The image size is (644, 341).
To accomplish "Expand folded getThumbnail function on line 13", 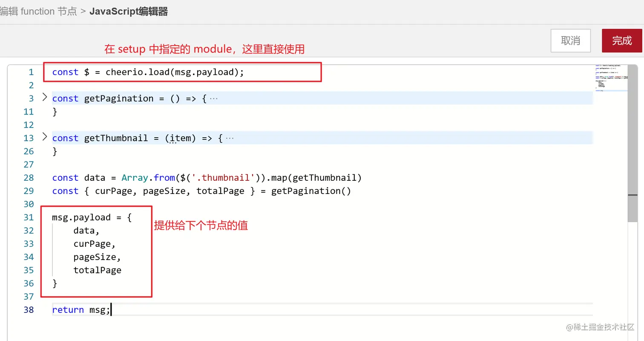I will click(45, 137).
